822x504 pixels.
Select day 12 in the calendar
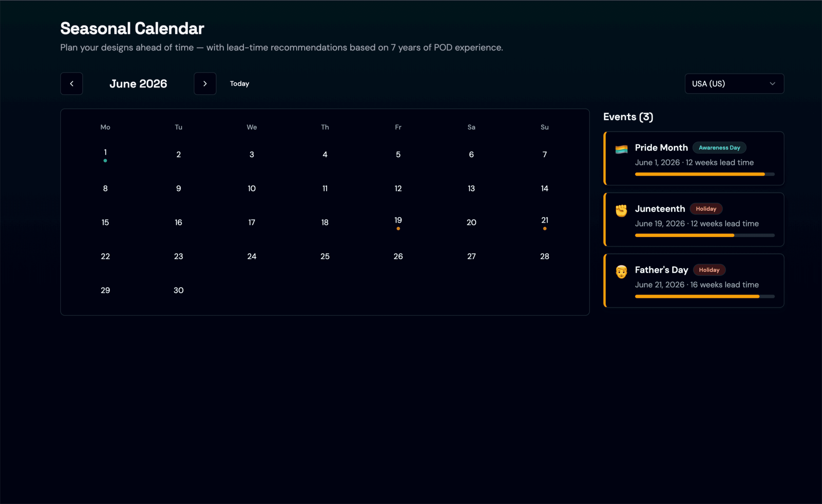click(x=398, y=188)
